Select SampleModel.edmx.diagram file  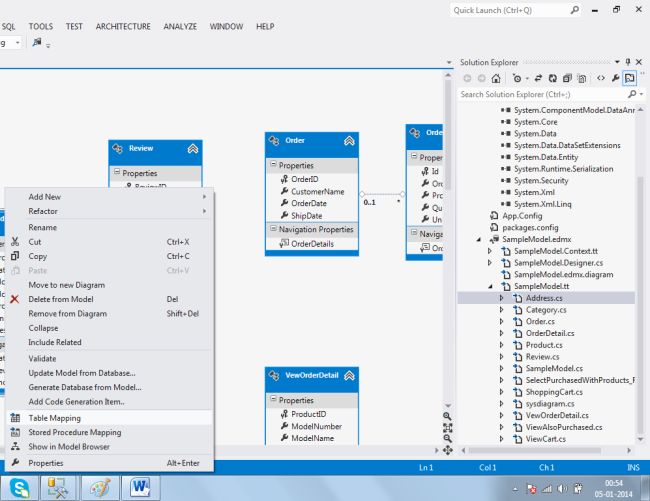pyautogui.click(x=563, y=275)
